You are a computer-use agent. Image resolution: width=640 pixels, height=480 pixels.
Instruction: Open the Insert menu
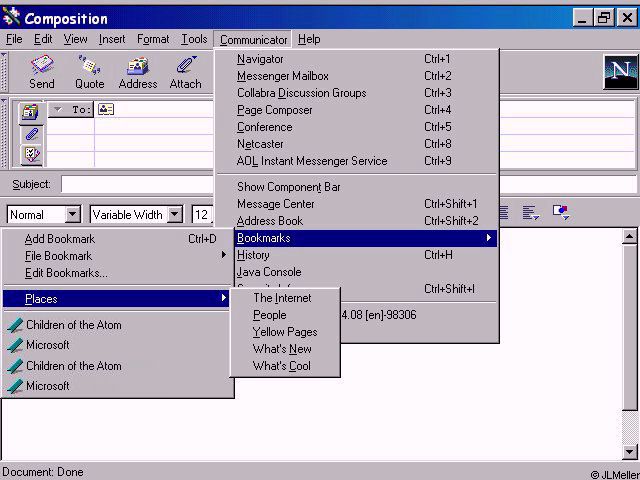pos(112,39)
